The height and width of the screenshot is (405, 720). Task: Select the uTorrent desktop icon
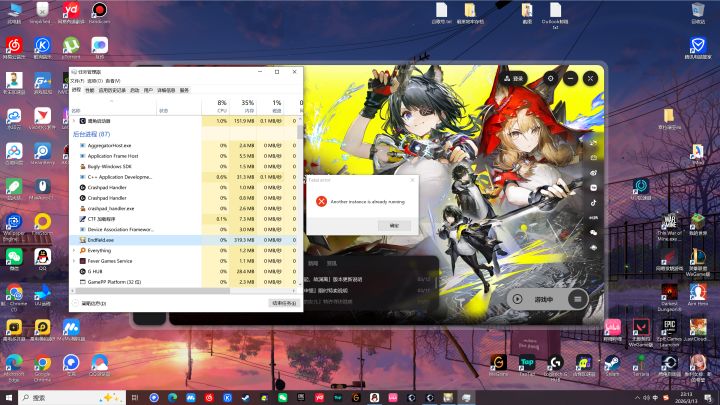tap(71, 48)
